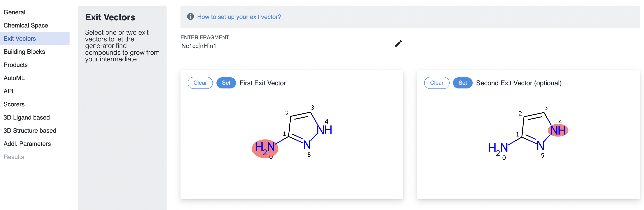Open the General settings section
644x210 pixels.
pyautogui.click(x=15, y=12)
